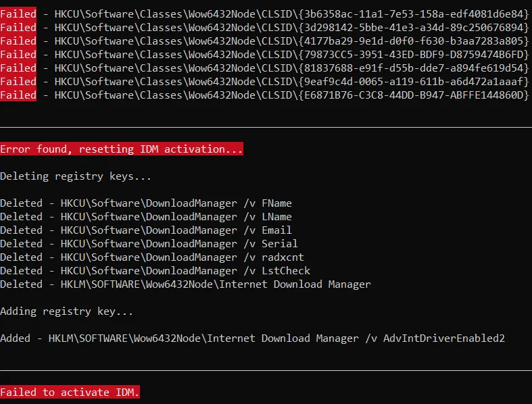Screen dimensions: 532x404
Task: Click the Deleted FName registry line
Action: click(146, 203)
